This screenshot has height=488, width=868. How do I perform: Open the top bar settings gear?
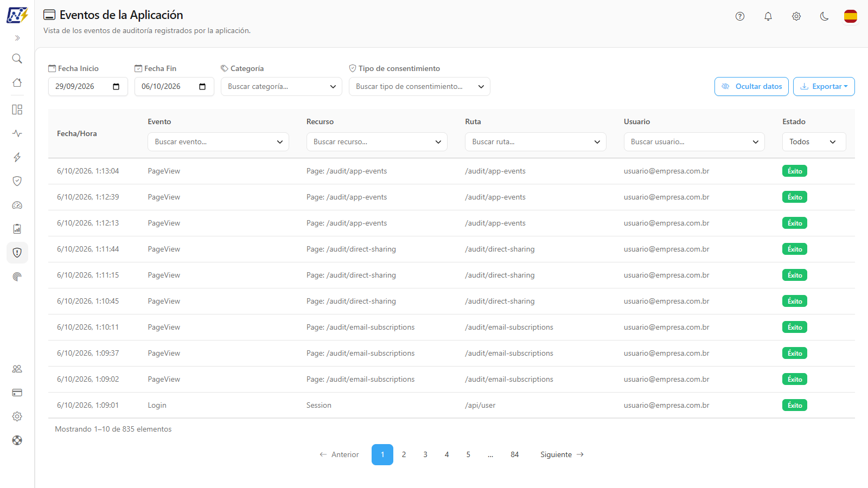coord(796,16)
